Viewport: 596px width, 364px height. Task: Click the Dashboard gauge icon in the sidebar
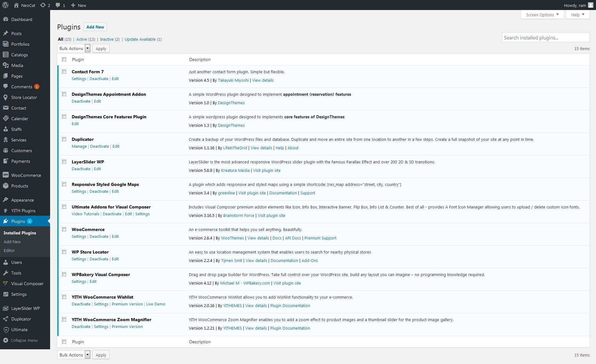[x=5, y=19]
